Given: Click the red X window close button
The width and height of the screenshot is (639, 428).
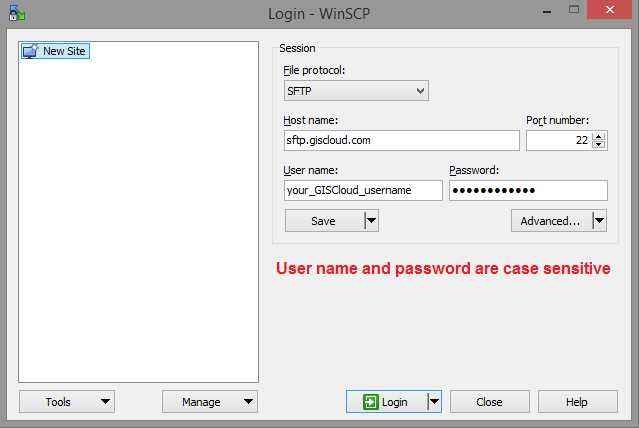Looking at the screenshot, I should [x=609, y=10].
